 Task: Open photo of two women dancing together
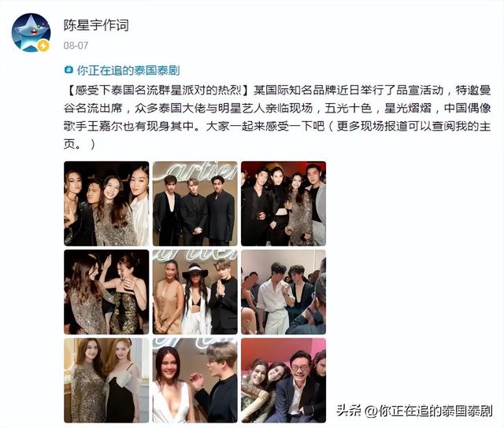pos(106,292)
